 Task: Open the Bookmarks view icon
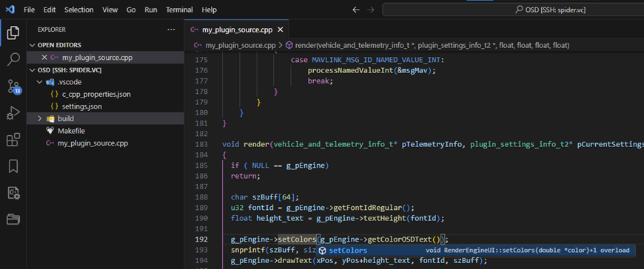click(13, 166)
